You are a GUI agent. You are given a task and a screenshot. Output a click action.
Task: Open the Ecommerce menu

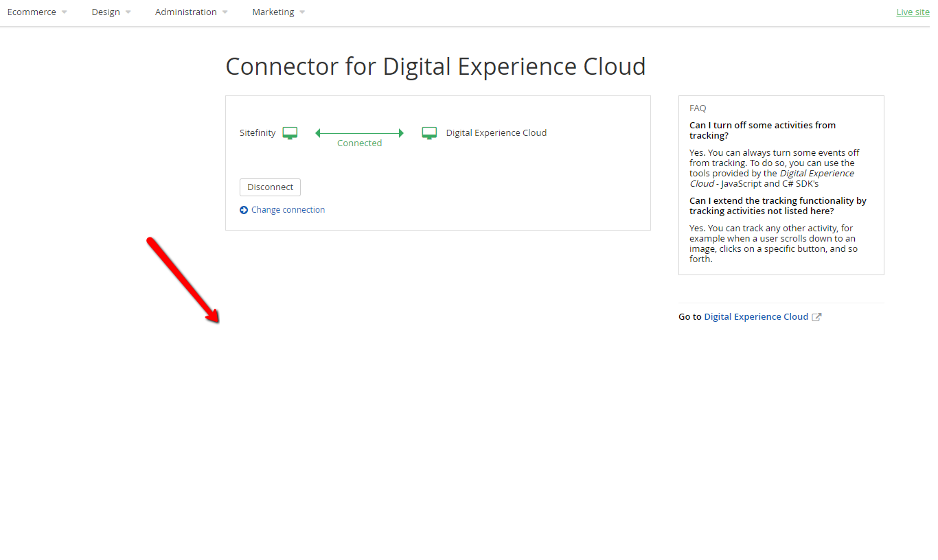point(32,12)
